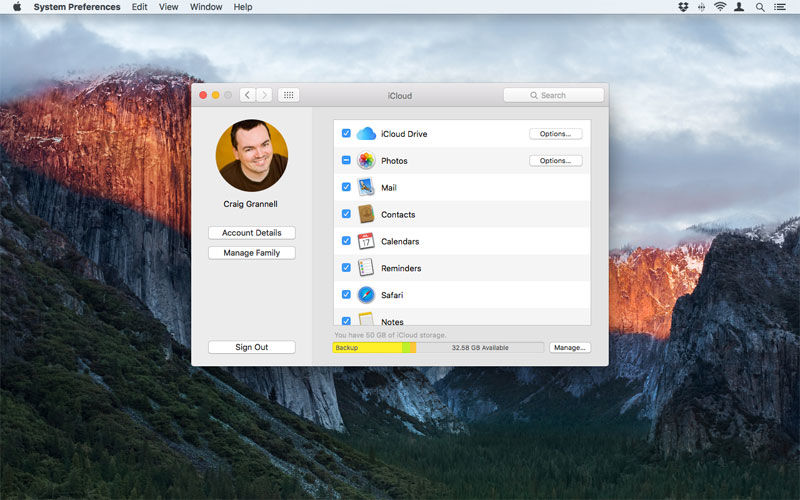Viewport: 800px width, 500px height.
Task: Click the user account menu bar icon
Action: click(739, 7)
